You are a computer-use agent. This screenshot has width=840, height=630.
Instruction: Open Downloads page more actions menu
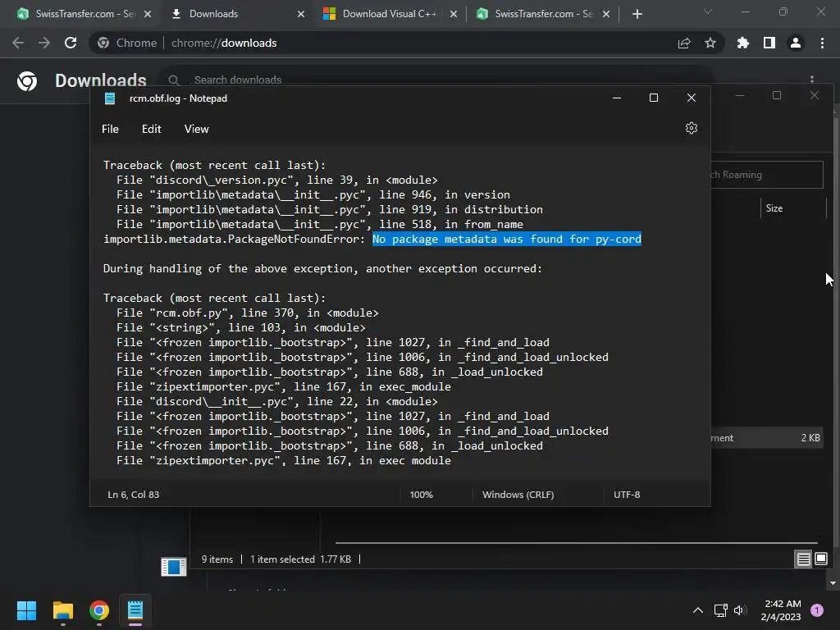pyautogui.click(x=812, y=80)
